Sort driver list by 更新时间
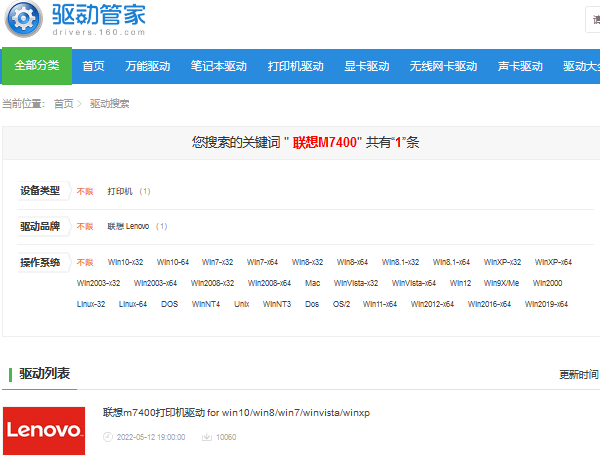600x460 pixels. click(x=579, y=375)
